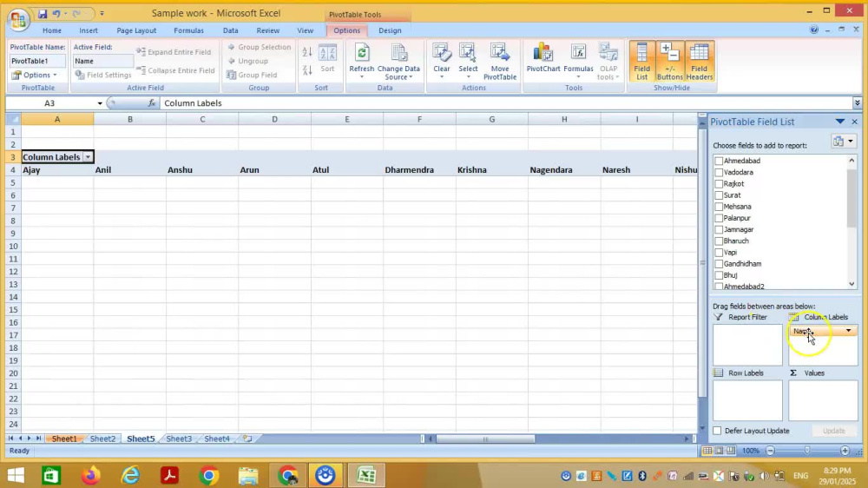Check the Surat field
Screen dimensions: 868x488
click(719, 195)
